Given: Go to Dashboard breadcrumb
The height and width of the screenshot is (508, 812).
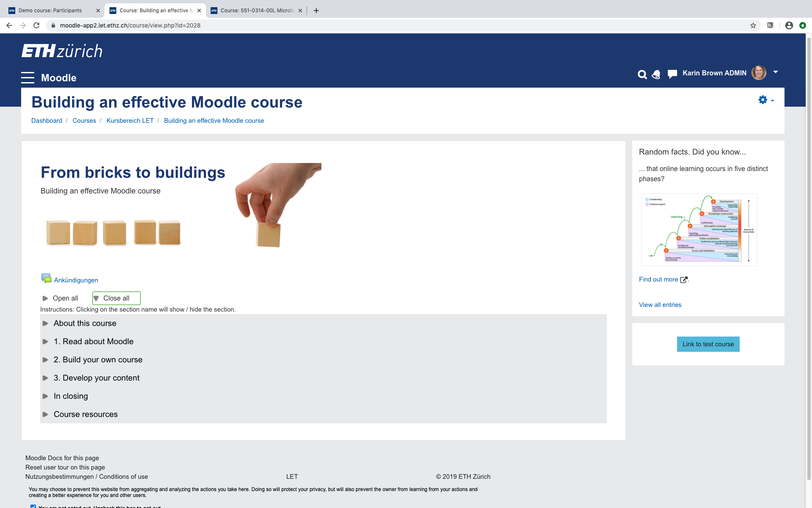Looking at the screenshot, I should 47,121.
